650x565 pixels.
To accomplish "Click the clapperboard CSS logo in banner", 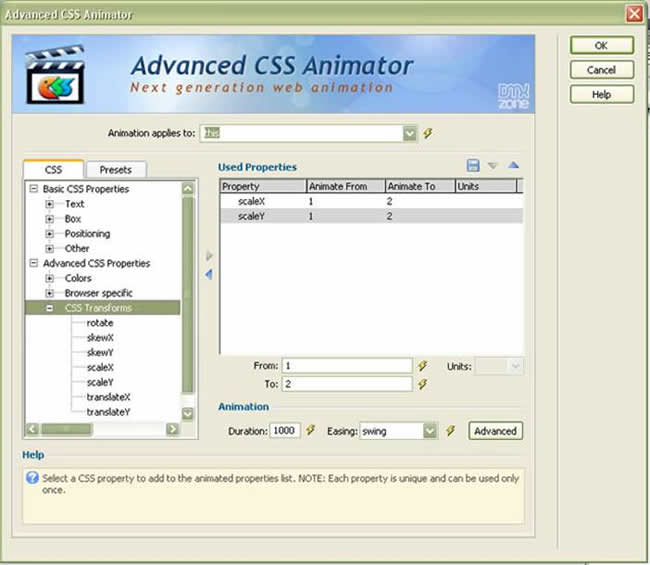I will pyautogui.click(x=55, y=75).
